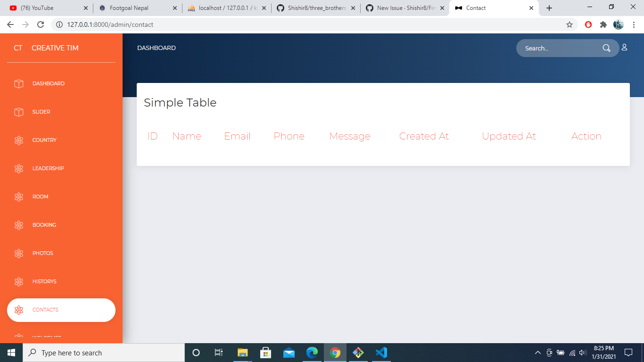Click the Name column header in Simple Table
Viewport: 644px width, 362px height.
coord(187,136)
